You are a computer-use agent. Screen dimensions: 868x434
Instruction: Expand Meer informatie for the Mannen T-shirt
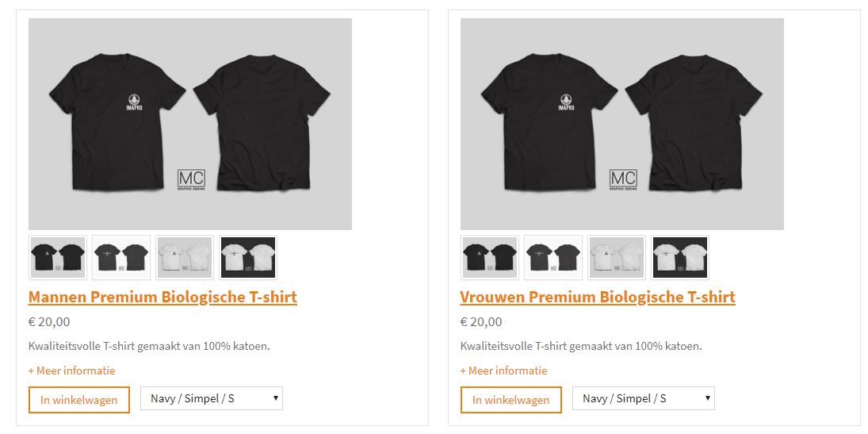(x=71, y=371)
